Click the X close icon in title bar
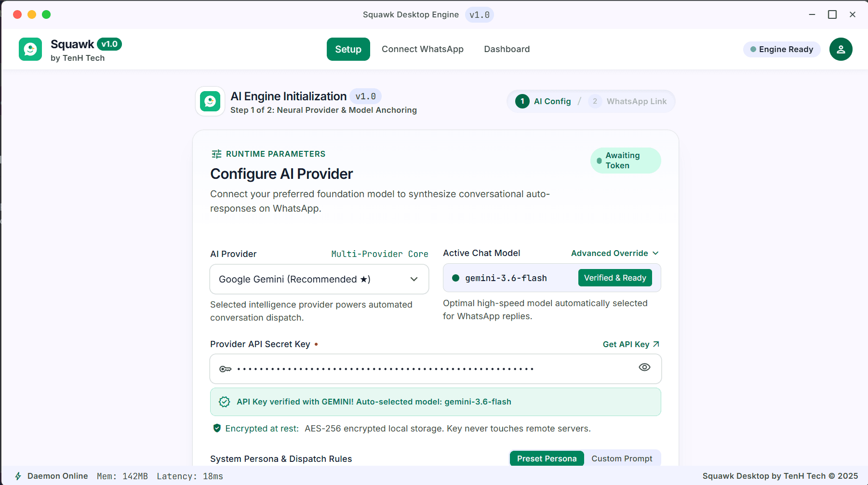This screenshot has height=485, width=868. point(853,14)
